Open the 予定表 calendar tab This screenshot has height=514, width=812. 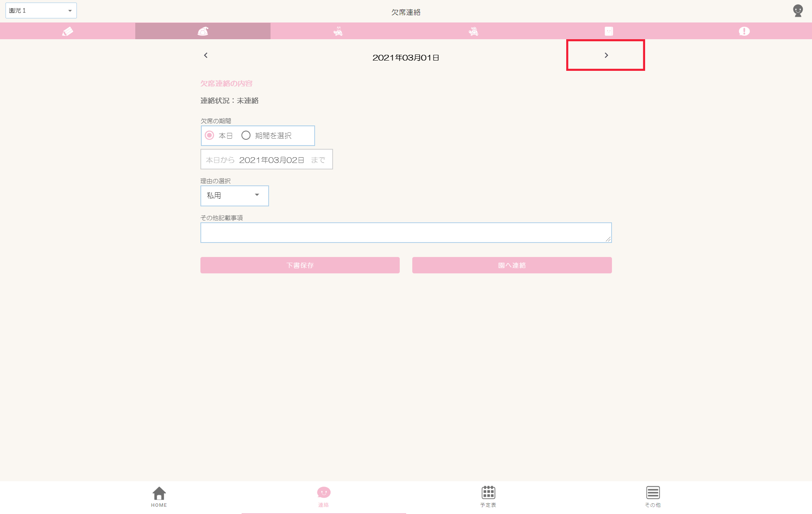[x=488, y=497]
